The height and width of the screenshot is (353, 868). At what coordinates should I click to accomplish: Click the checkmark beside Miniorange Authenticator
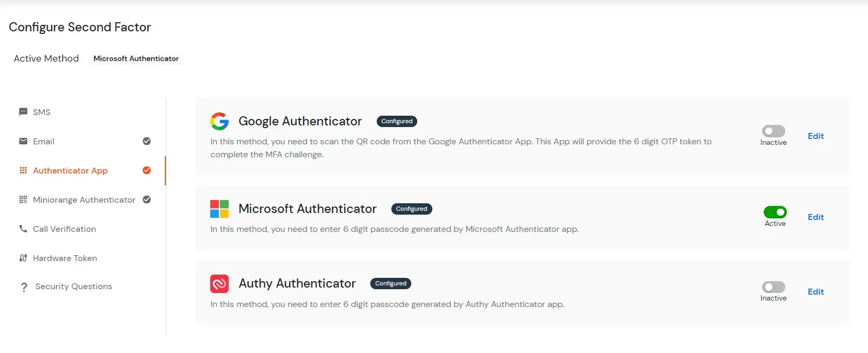[146, 199]
